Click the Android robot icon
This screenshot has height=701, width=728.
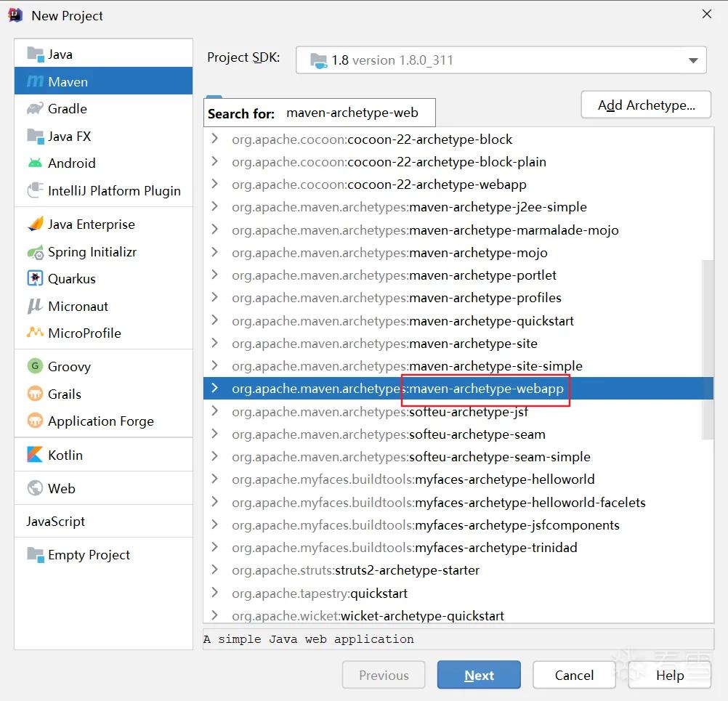36,163
